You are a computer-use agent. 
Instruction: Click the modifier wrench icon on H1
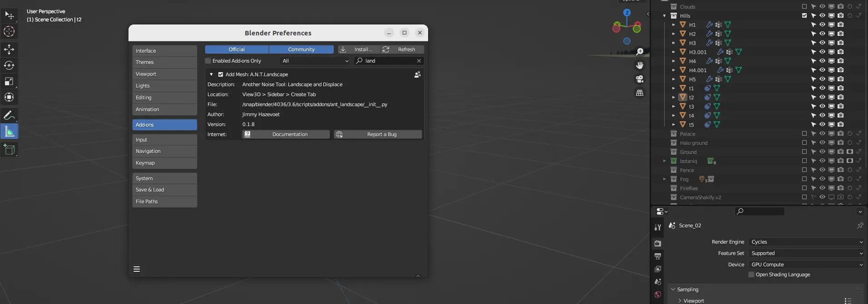pyautogui.click(x=709, y=25)
